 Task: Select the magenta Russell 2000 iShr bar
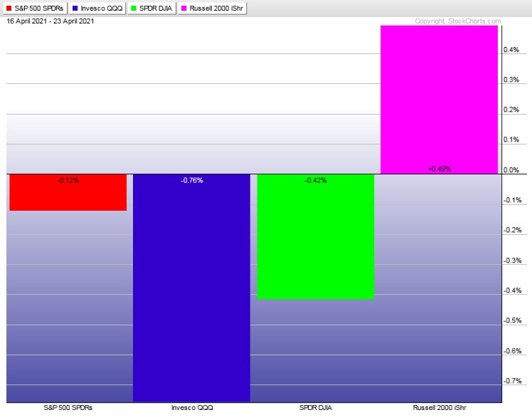[x=439, y=100]
